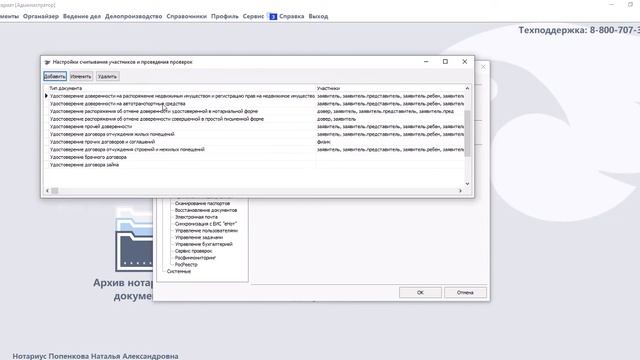Click the vertical scrollbar thumb in table
Viewport: 640px width, 360px height.
(x=467, y=133)
